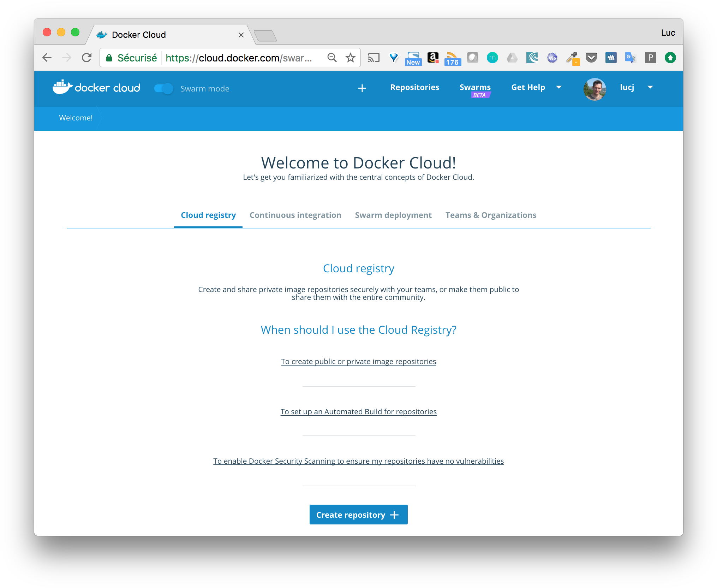Screen dimensions: 717x588
Task: Switch to the Teams & Organizations tab
Action: click(x=491, y=215)
